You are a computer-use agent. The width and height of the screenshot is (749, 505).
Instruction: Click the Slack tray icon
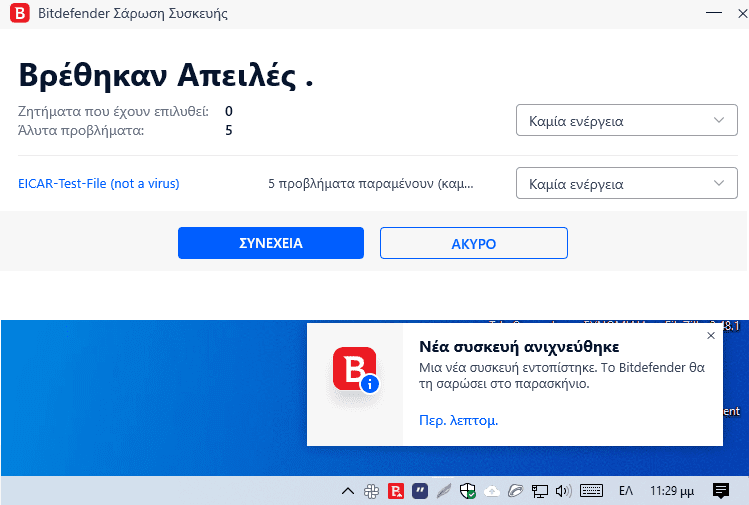tap(371, 491)
